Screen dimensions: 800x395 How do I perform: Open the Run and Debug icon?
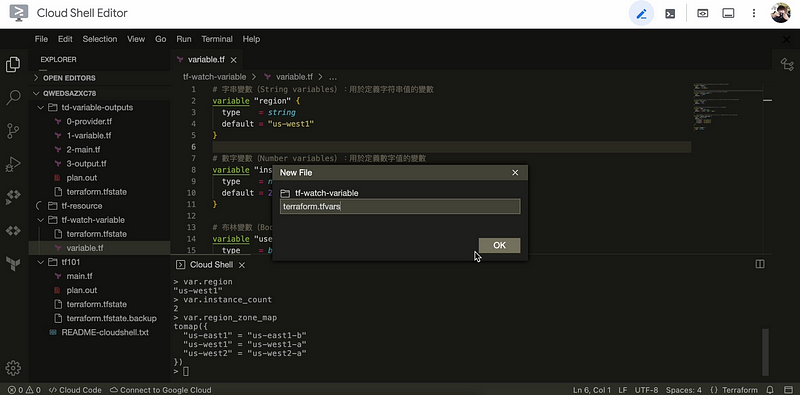click(x=13, y=164)
